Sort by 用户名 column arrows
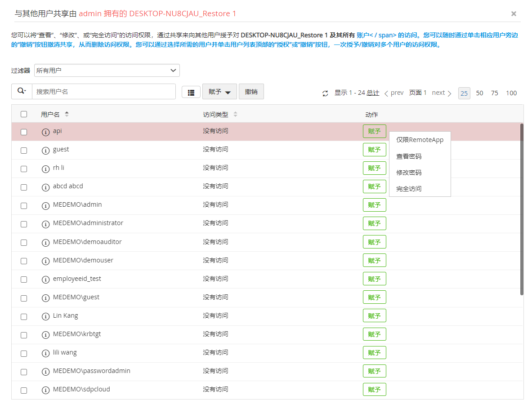Image resolution: width=532 pixels, height=404 pixels. 67,114
